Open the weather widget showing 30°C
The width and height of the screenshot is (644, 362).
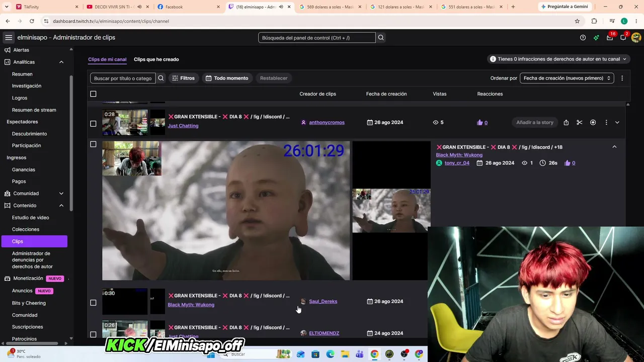click(25, 354)
